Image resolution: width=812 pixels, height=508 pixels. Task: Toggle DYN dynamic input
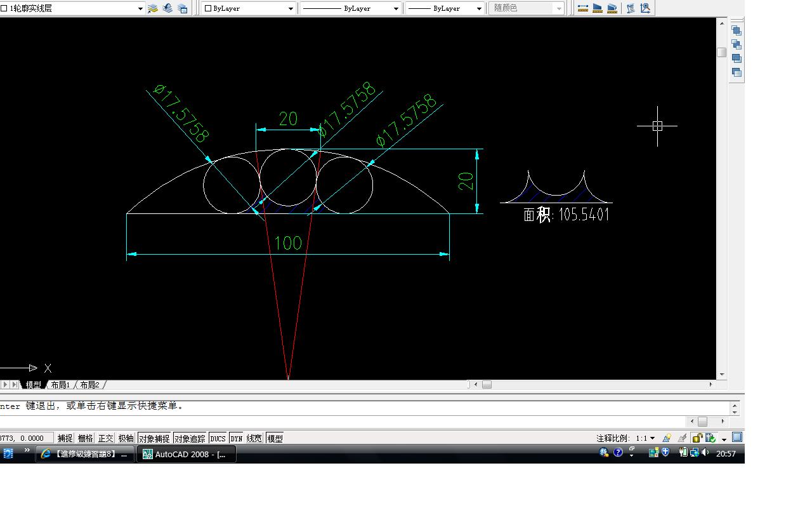click(236, 438)
